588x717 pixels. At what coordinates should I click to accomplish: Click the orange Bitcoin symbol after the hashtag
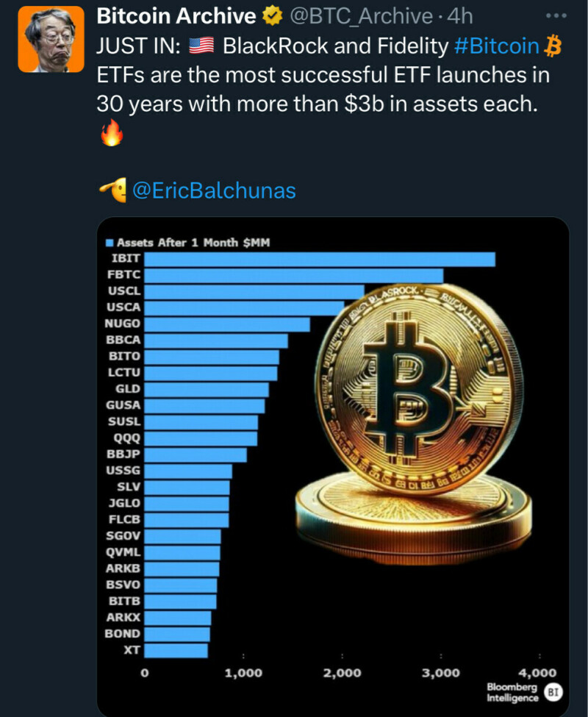click(x=553, y=46)
